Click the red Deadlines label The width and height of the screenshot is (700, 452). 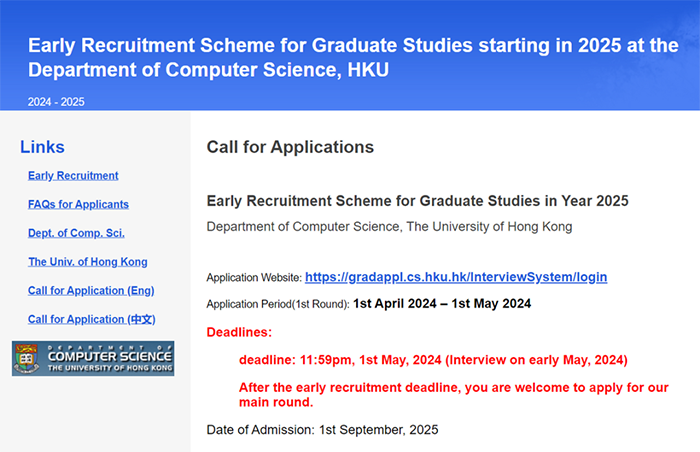point(239,332)
